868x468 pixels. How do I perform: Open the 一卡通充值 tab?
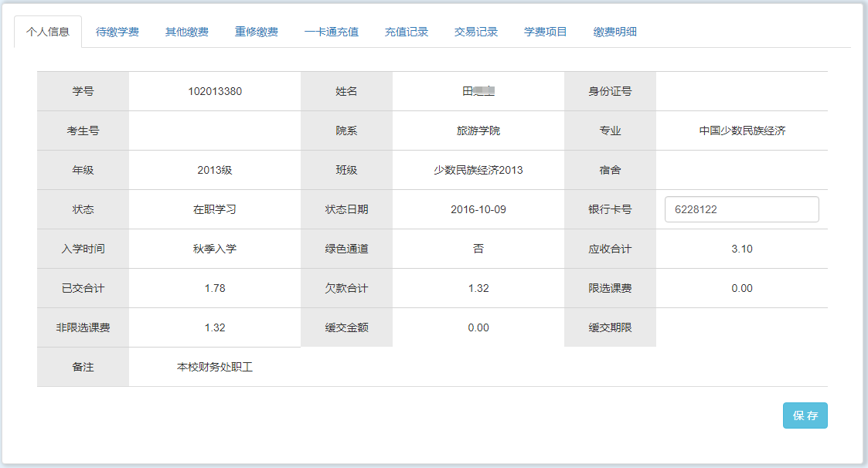click(x=332, y=32)
